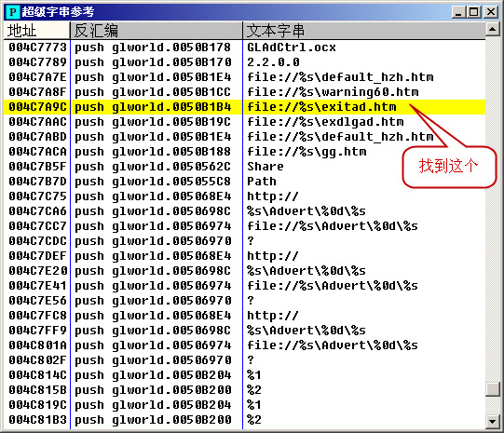Click push glworld.0050B178 instruction
Screen dimensions: 504x433
153,47
